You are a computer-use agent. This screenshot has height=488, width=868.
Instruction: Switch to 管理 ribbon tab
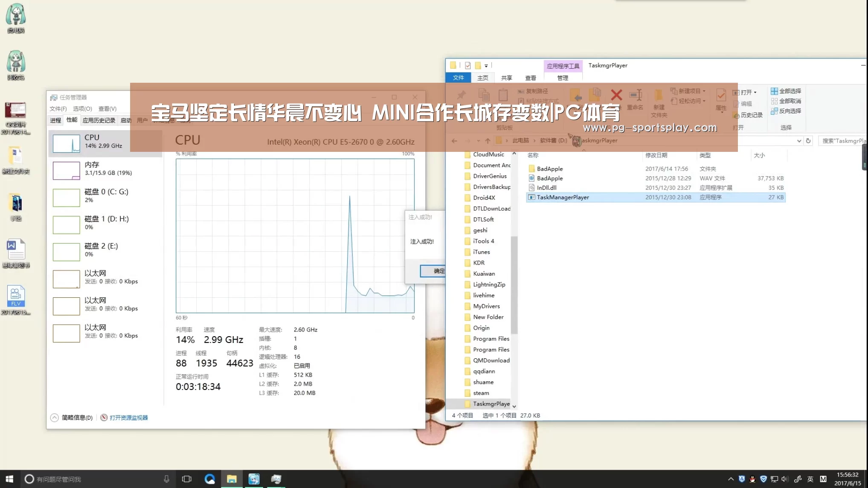(563, 78)
